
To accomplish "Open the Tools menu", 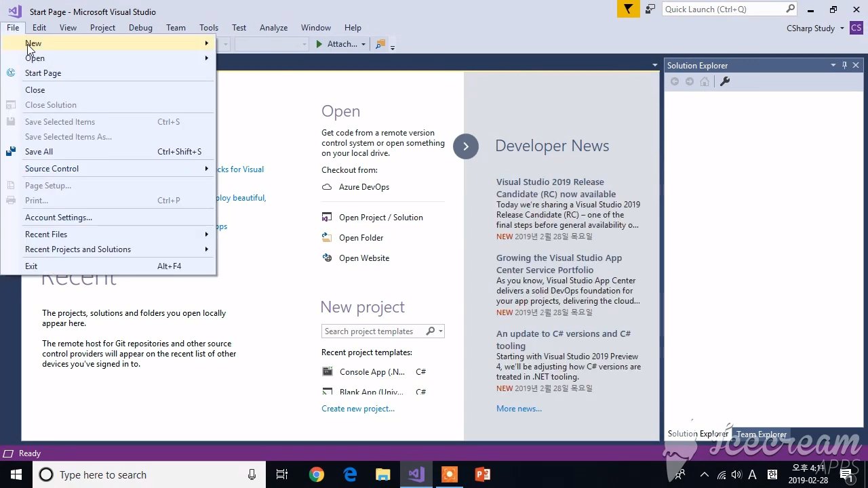I will (209, 28).
